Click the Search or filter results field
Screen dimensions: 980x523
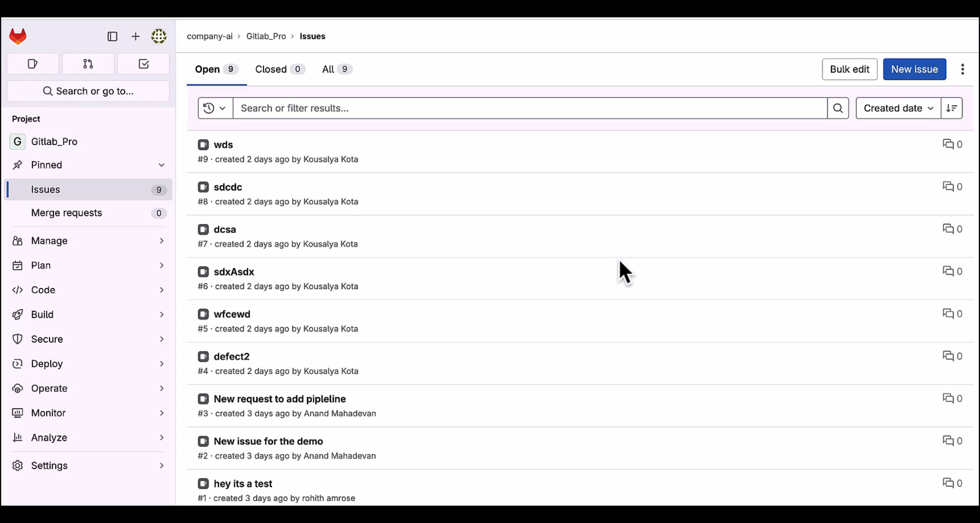coord(530,108)
